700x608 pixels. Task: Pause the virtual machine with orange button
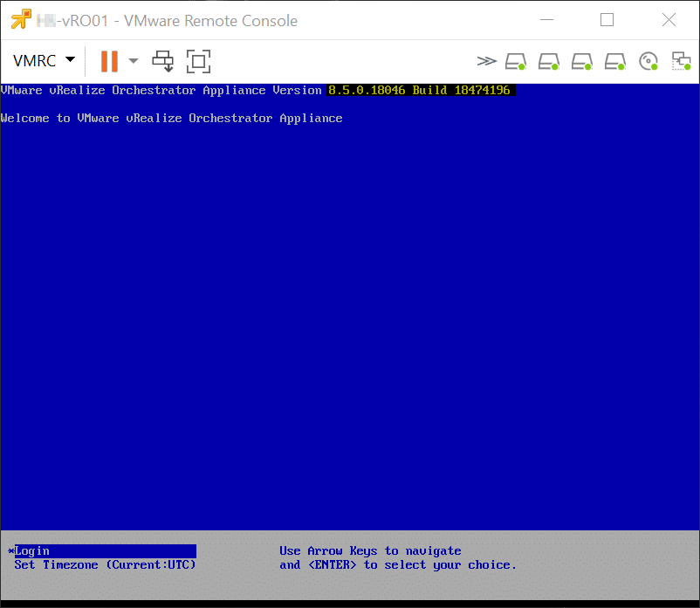tap(109, 60)
